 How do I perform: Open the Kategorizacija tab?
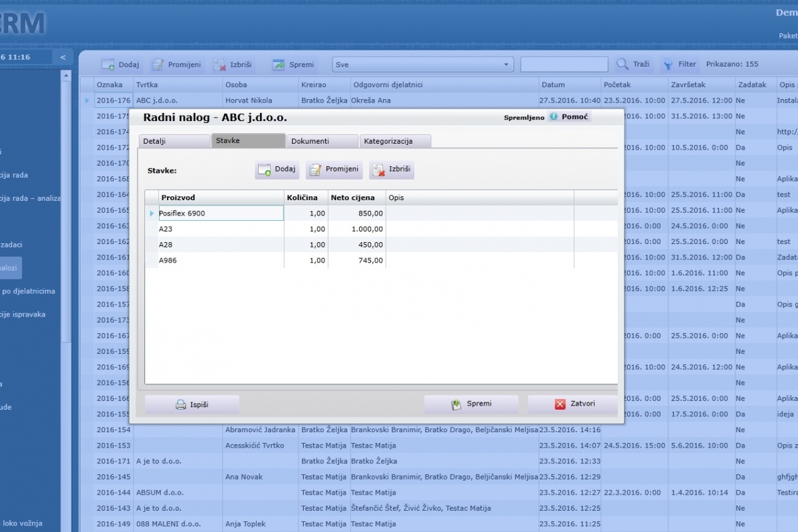point(395,141)
